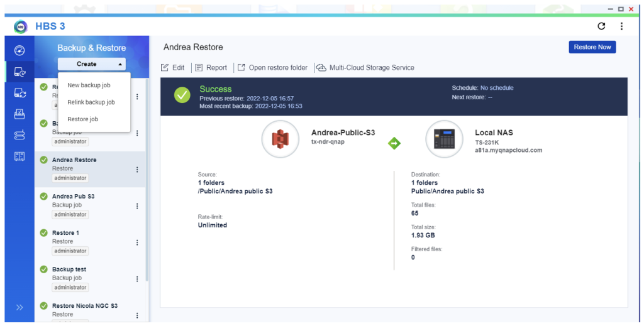This screenshot has height=326, width=644.
Task: Click the Local NAS device icon
Action: [444, 139]
